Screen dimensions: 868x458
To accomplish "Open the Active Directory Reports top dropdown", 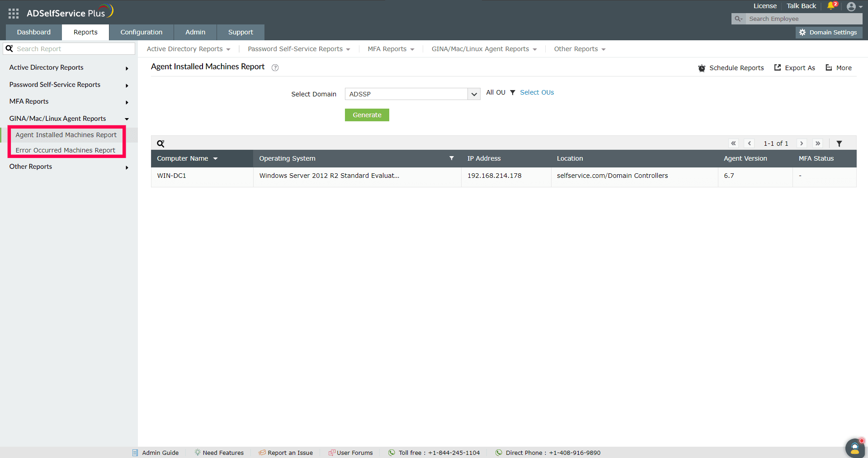I will pos(189,49).
